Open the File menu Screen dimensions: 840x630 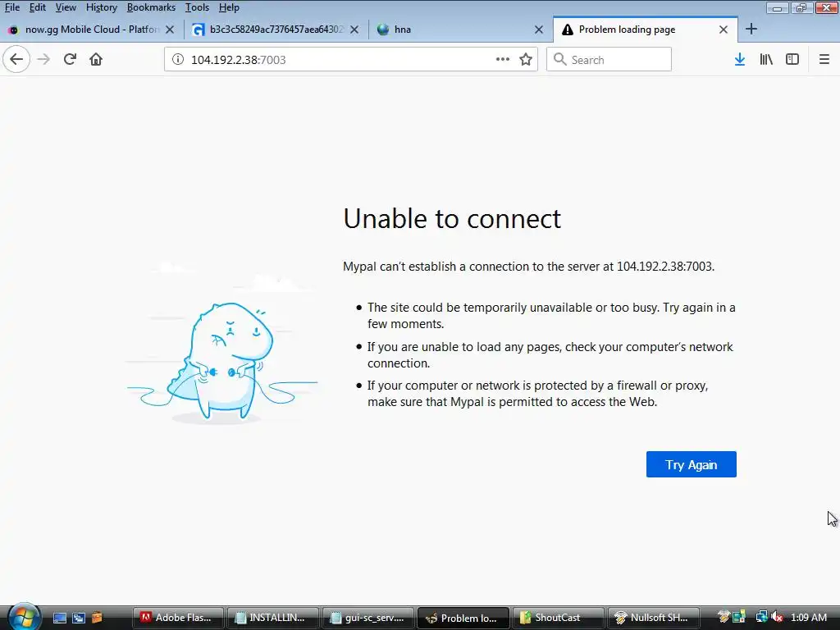tap(11, 7)
